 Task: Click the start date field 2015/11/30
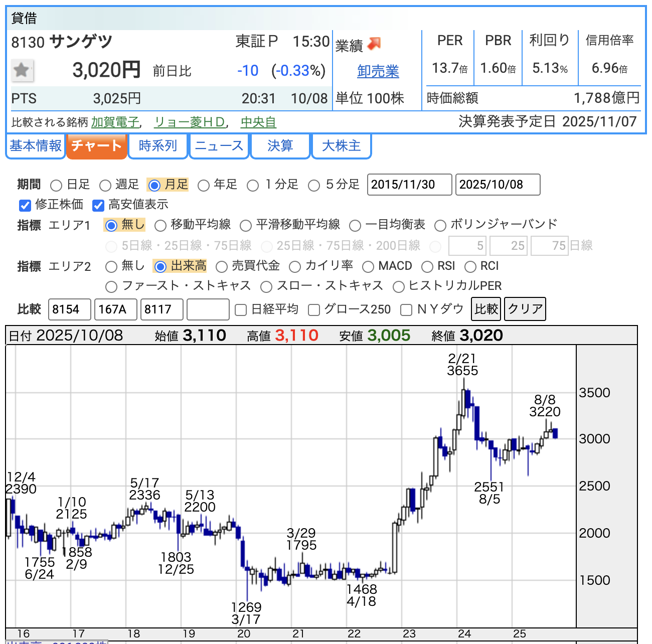409,185
